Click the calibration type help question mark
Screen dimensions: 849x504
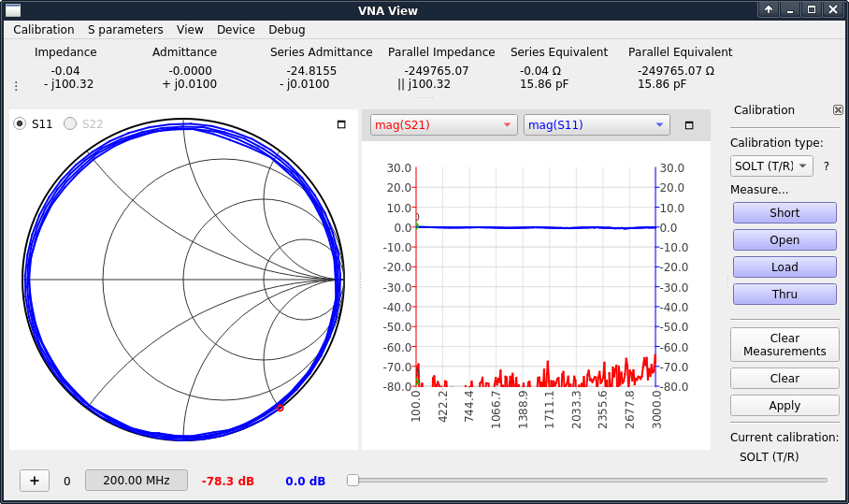coord(827,166)
